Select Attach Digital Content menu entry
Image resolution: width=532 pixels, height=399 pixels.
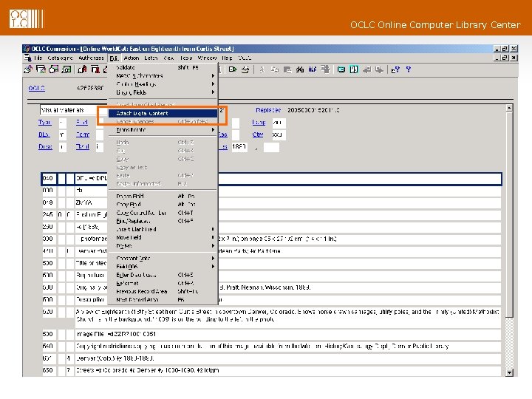(142, 113)
